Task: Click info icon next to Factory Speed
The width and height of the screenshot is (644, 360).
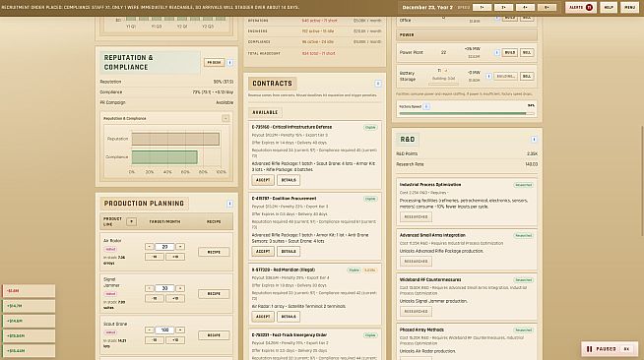Action: [x=426, y=106]
